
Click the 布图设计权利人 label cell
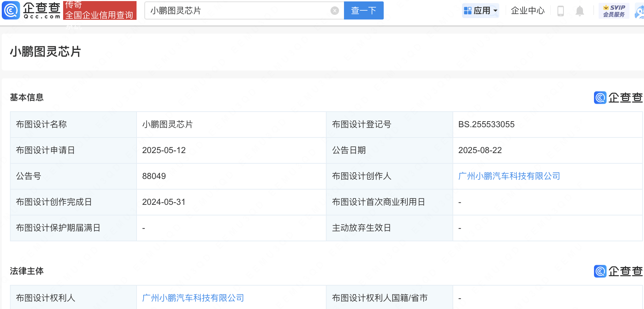point(73,297)
